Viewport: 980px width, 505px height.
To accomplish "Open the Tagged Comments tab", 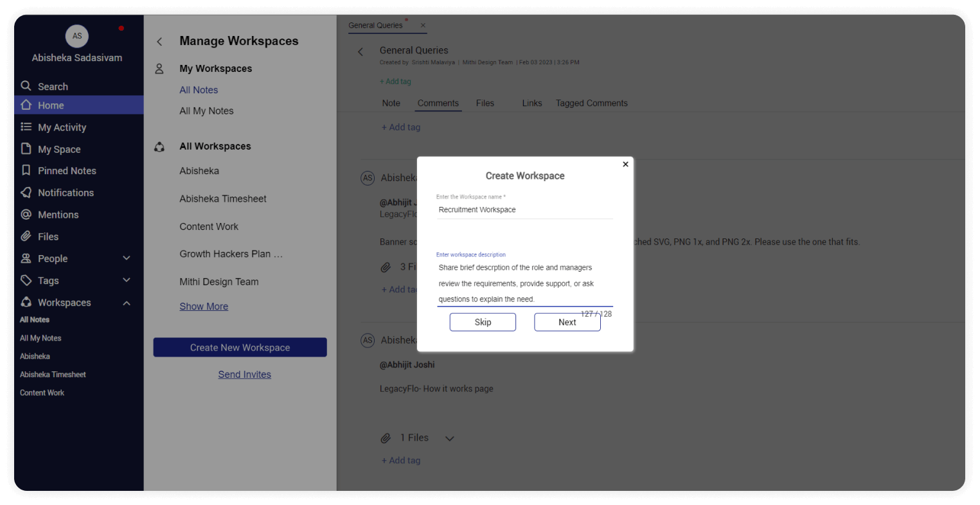I will coord(591,103).
